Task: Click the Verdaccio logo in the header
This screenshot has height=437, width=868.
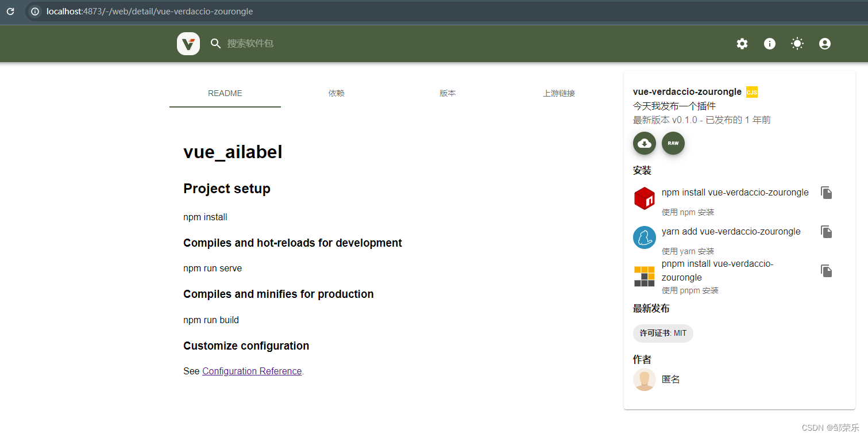Action: pyautogui.click(x=188, y=44)
